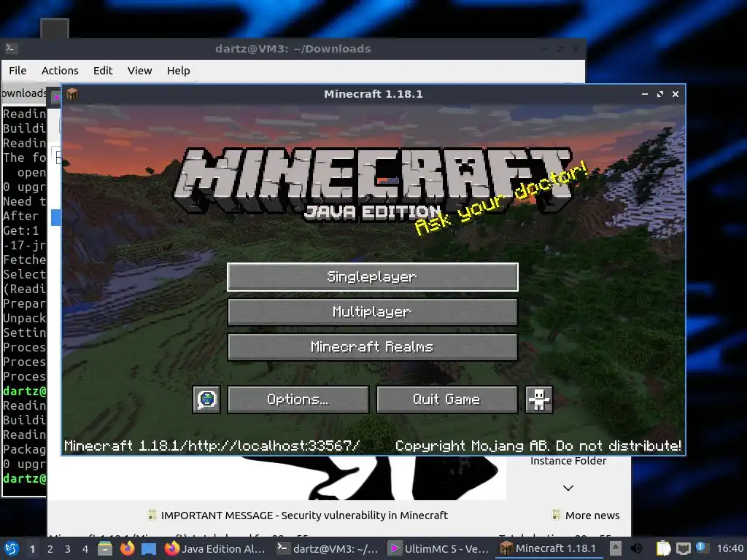
Task: Open network monitor tray icon
Action: [683, 548]
